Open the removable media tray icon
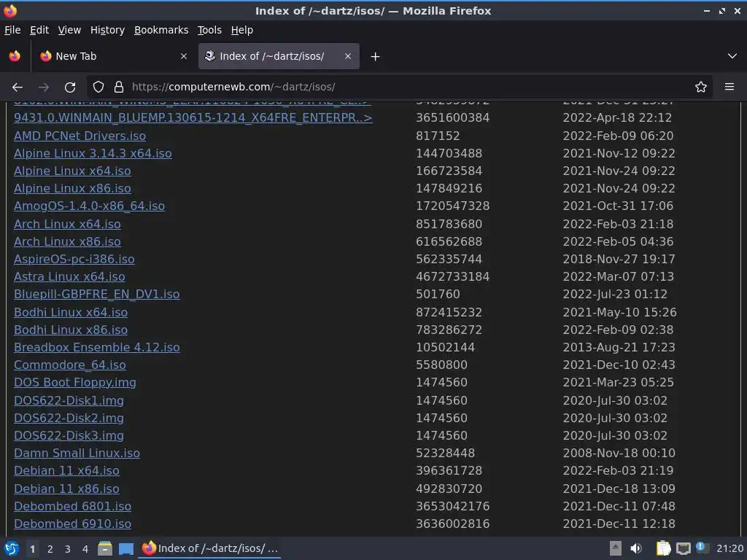The image size is (747, 560). click(x=616, y=548)
